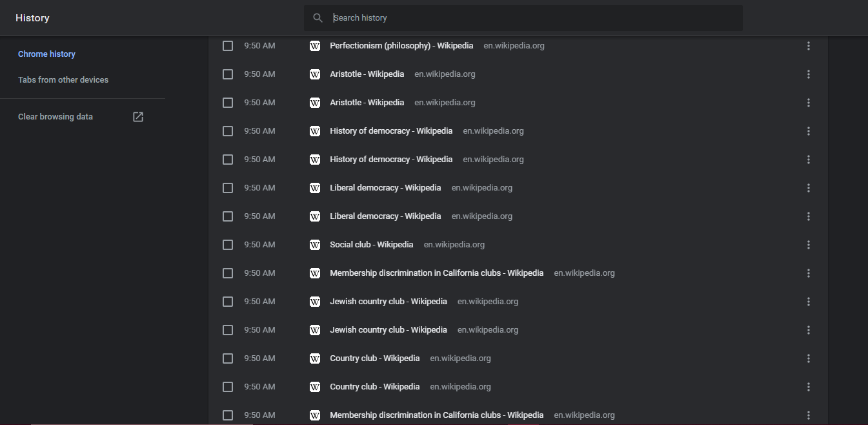Click favicon on upper Membership discrimination row
Screen dimensions: 868x425
(315, 273)
